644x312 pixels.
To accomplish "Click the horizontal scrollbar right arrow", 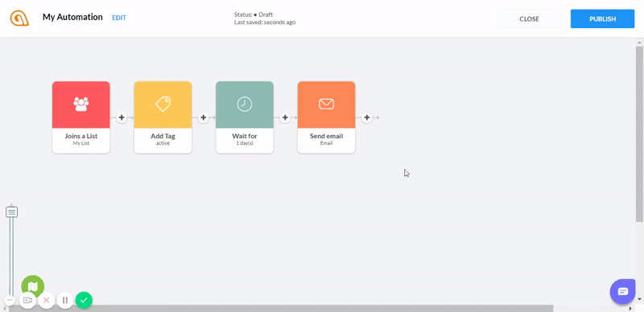I will click(631, 308).
